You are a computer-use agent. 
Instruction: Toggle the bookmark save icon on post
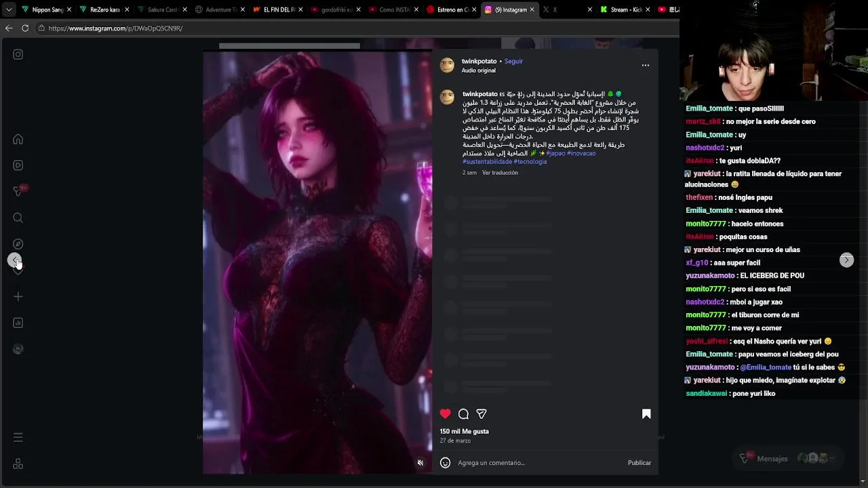point(646,413)
